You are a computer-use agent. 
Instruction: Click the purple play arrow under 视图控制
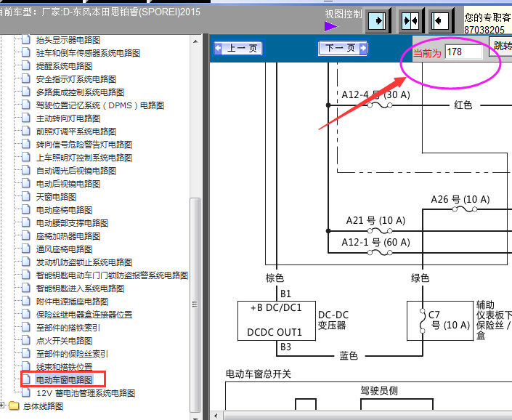point(330,26)
